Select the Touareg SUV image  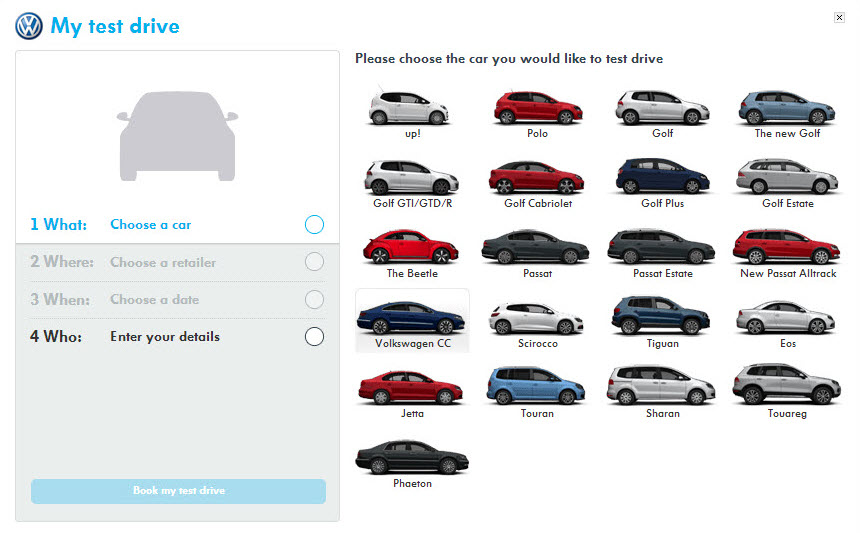[787, 384]
